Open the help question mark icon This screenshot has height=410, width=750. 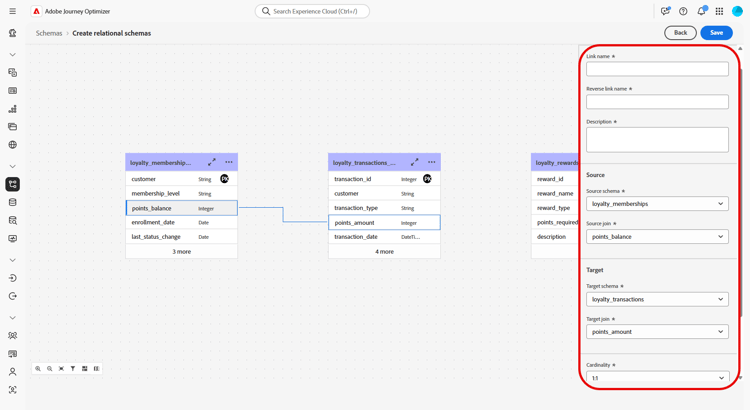[x=683, y=11]
